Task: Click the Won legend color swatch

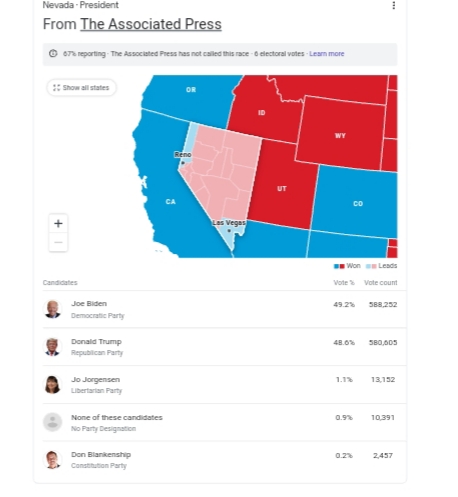Action: pyautogui.click(x=339, y=266)
